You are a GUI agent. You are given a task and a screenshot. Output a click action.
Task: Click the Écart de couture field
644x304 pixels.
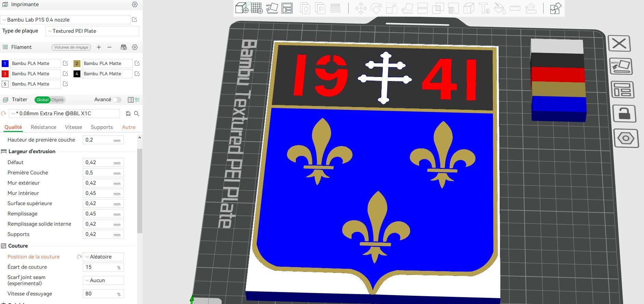coord(103,267)
